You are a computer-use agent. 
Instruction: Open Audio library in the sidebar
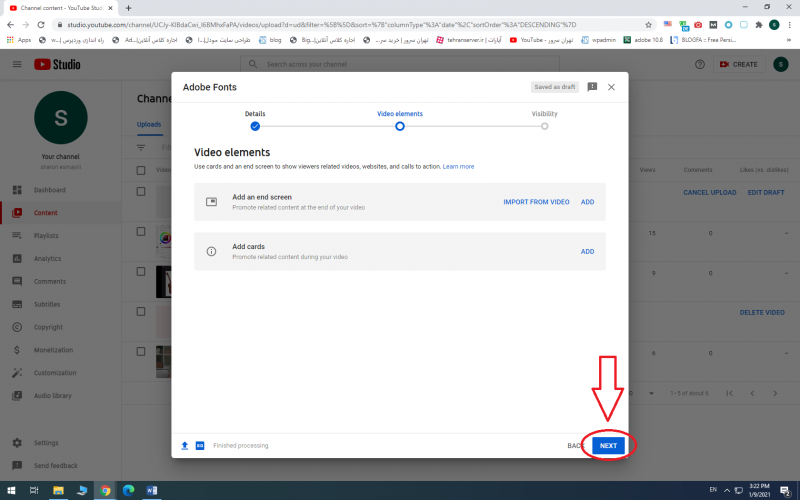[x=54, y=396]
